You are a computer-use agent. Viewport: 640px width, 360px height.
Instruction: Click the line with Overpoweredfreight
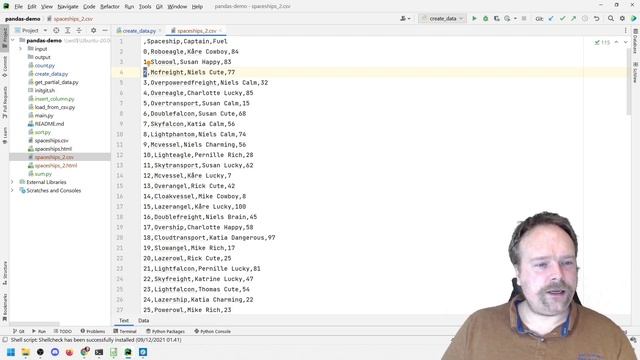pyautogui.click(x=206, y=82)
